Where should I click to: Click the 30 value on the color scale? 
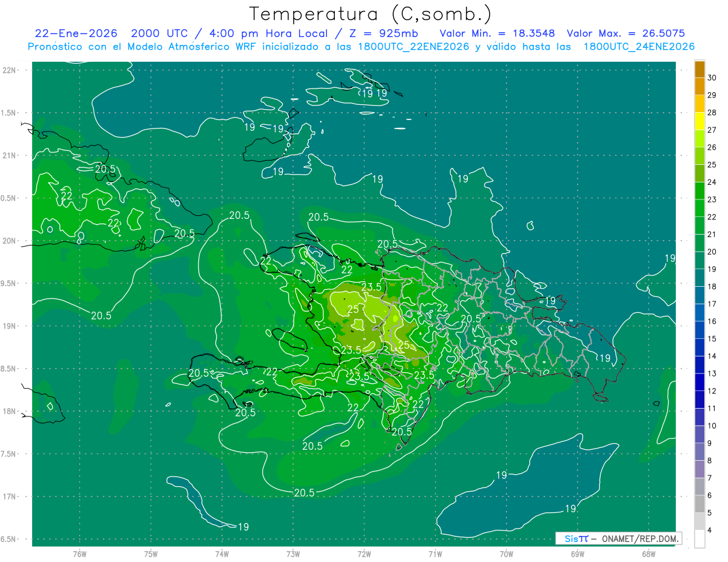pos(712,78)
